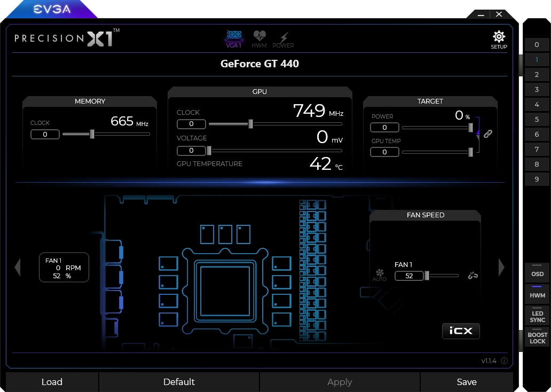Screen dimensions: 551x392
Task: Select profile slot 5
Action: coord(537,119)
